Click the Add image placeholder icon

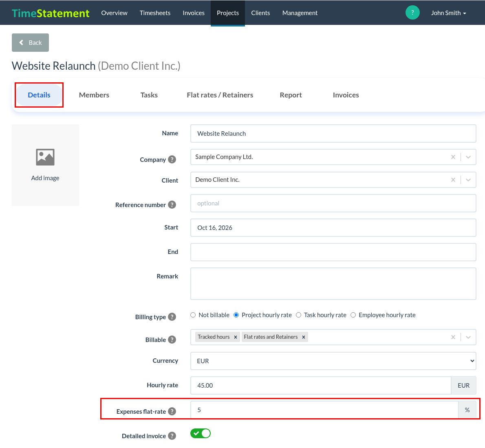[45, 157]
